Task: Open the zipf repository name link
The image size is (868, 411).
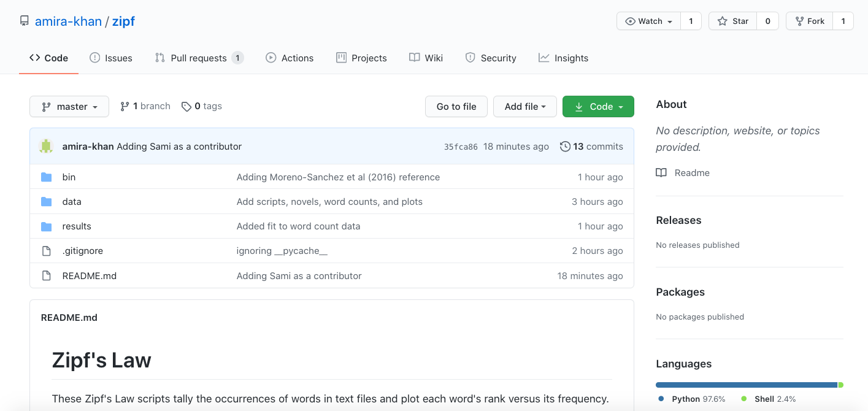Action: pyautogui.click(x=123, y=21)
